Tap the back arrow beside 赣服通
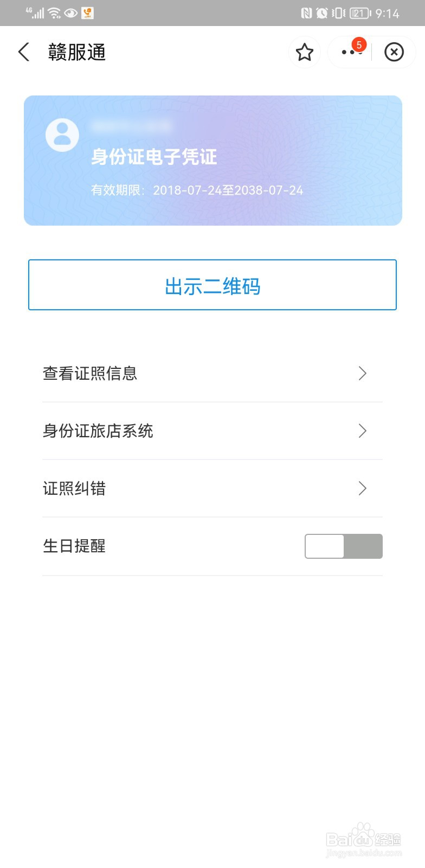The height and width of the screenshot is (868, 425). (x=24, y=52)
